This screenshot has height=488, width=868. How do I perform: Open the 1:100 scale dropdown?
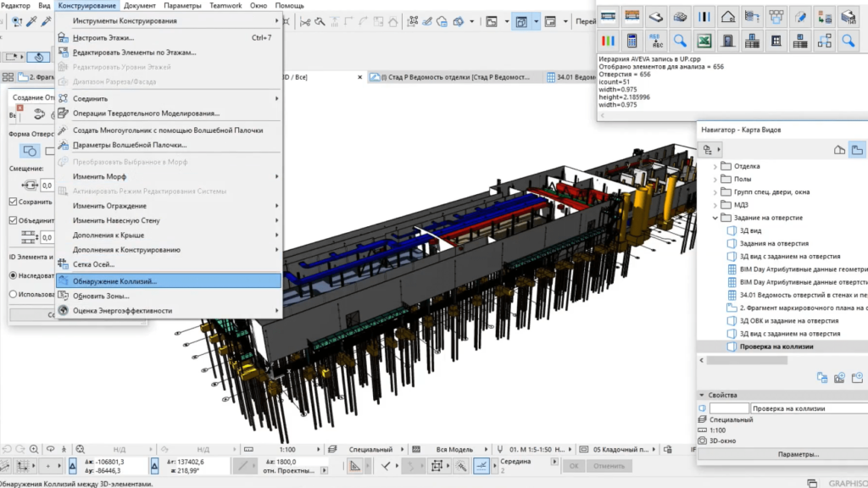coord(288,449)
